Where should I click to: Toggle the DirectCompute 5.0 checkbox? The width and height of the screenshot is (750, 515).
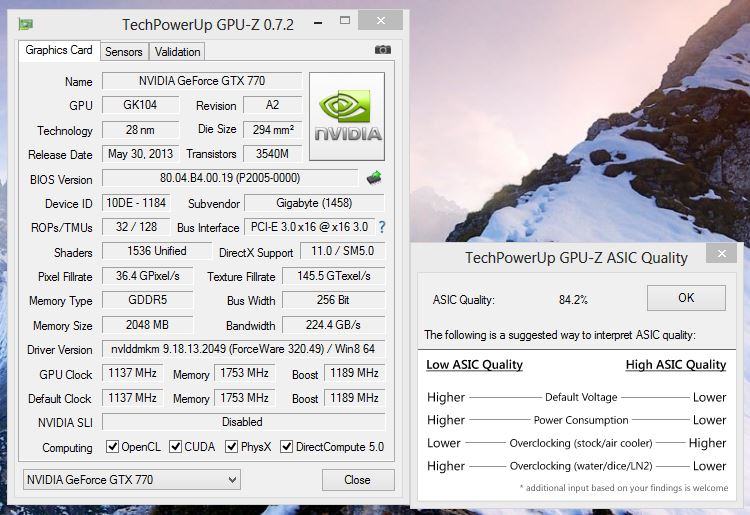pyautogui.click(x=286, y=447)
